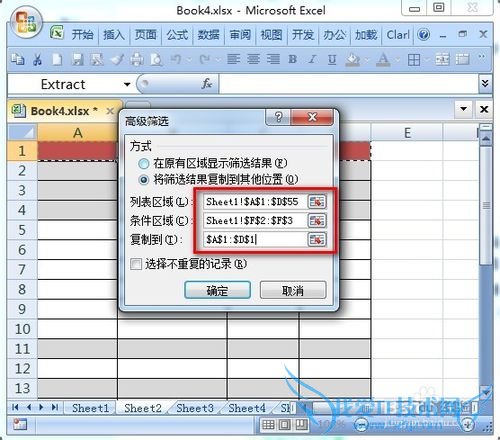Click the Borders grid icon

[414, 60]
